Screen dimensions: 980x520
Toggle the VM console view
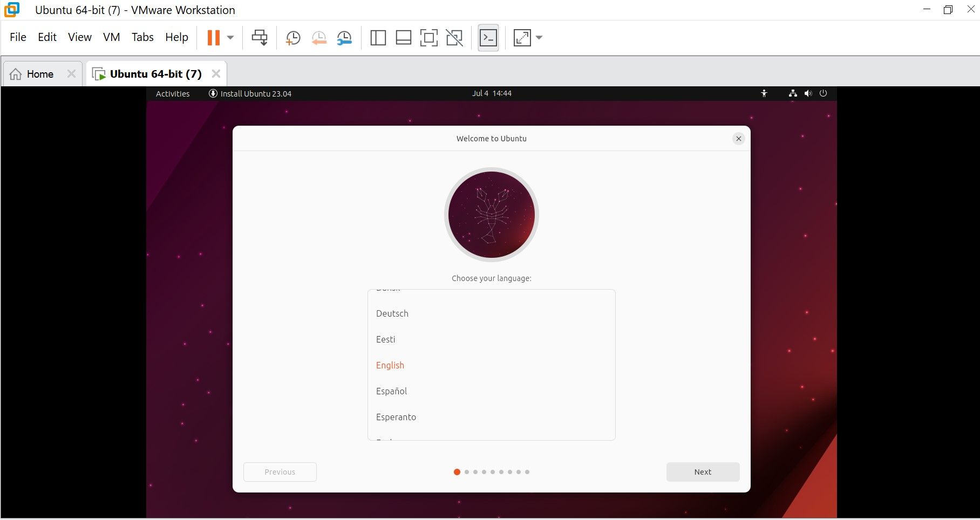(x=488, y=37)
